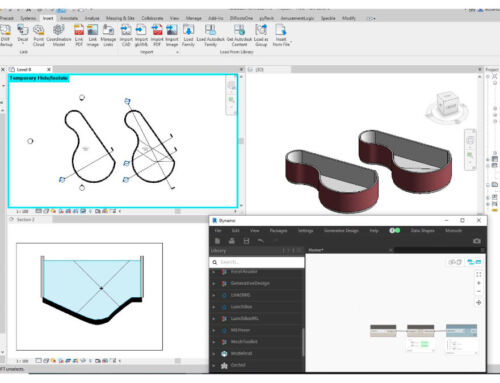Click the New file icon in Dynamo toolbar

click(217, 241)
